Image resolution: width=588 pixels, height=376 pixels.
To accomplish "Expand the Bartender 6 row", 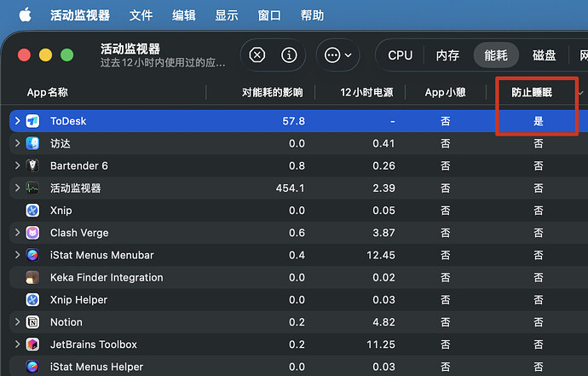I will tap(17, 165).
